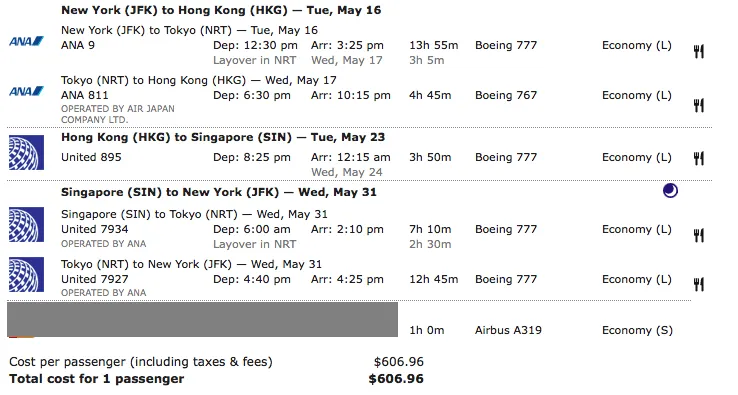Click the United globe logo for United 7927
738x395 pixels.
[26, 274]
